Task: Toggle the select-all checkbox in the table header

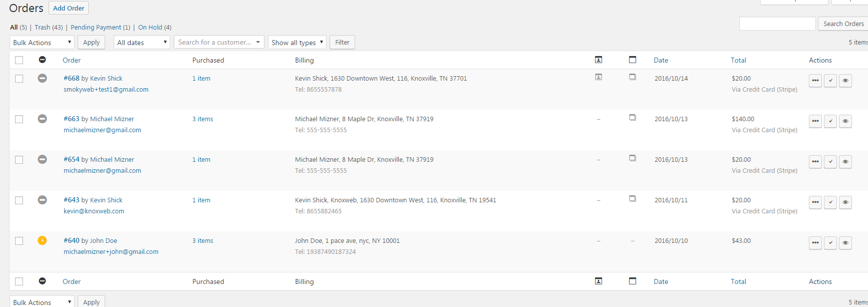Action: [x=19, y=60]
